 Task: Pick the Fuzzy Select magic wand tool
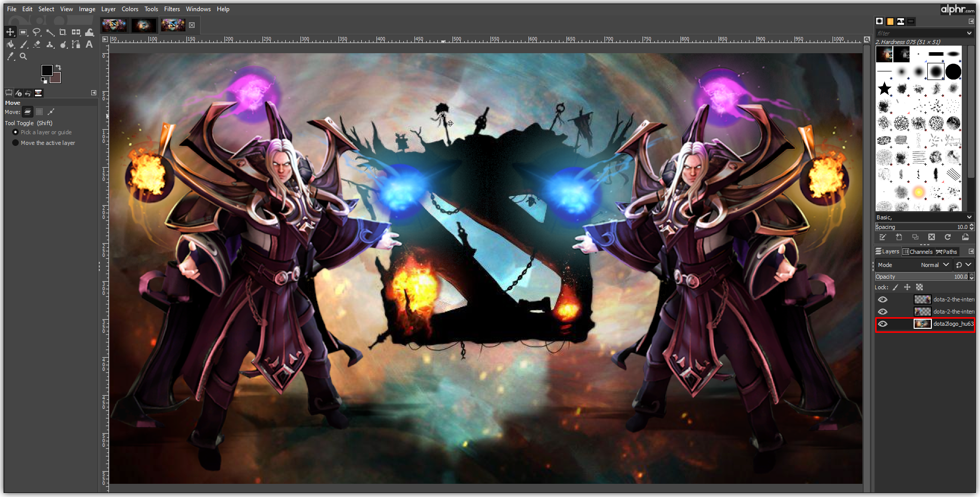point(50,32)
